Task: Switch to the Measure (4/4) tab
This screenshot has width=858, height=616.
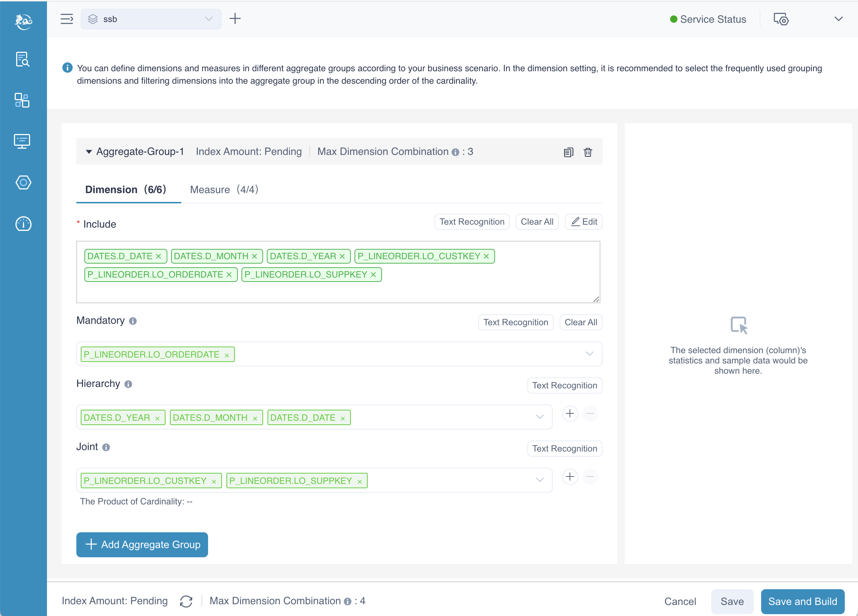Action: pyautogui.click(x=224, y=189)
